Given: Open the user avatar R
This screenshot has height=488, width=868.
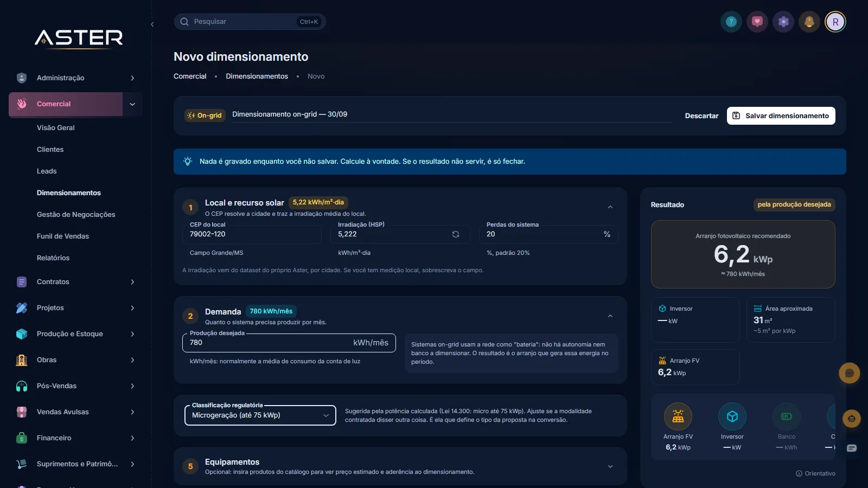Looking at the screenshot, I should 835,22.
